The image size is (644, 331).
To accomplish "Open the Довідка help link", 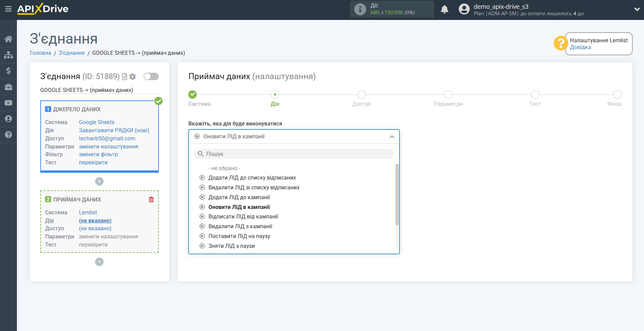I will 580,47.
